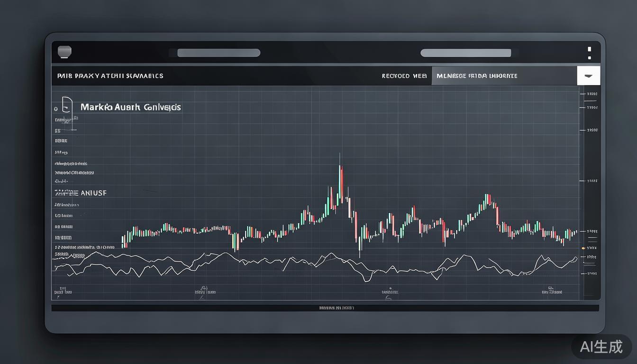Click the 'ANIUSF' label on left sidebar
The height and width of the screenshot is (364, 637).
(x=81, y=193)
